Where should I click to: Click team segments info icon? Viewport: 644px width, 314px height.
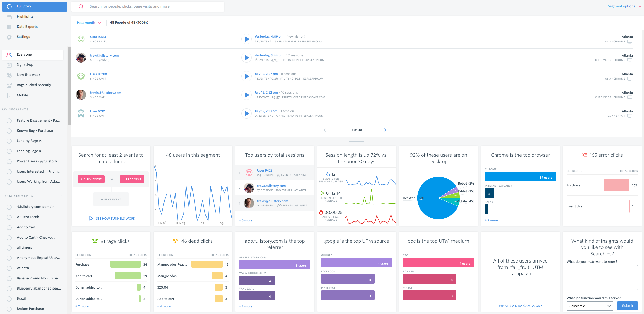click(62, 196)
